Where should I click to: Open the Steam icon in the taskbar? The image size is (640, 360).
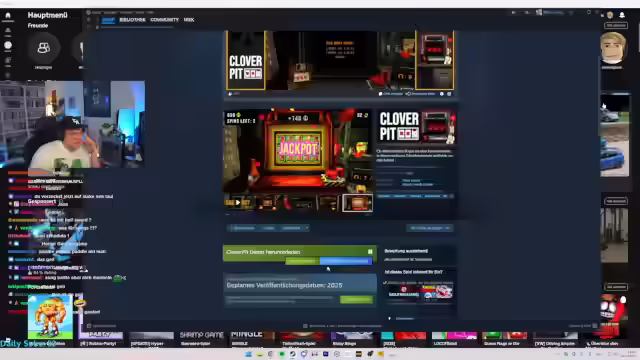(x=292, y=354)
